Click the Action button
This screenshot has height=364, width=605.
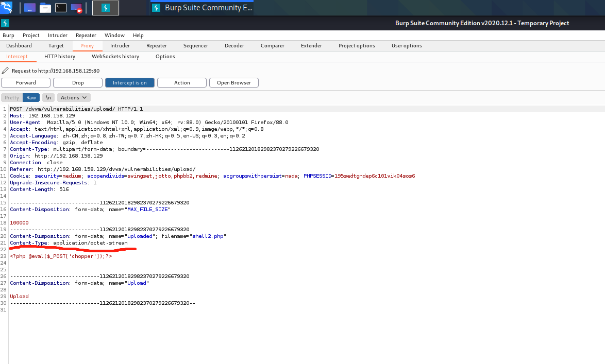[182, 82]
